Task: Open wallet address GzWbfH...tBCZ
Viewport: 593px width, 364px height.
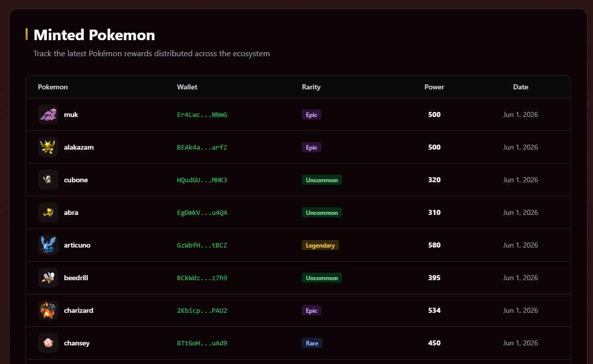Action: pyautogui.click(x=202, y=246)
